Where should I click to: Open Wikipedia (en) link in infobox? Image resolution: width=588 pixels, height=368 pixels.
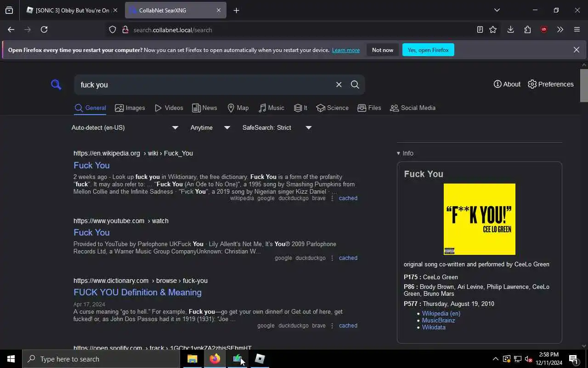click(x=441, y=313)
